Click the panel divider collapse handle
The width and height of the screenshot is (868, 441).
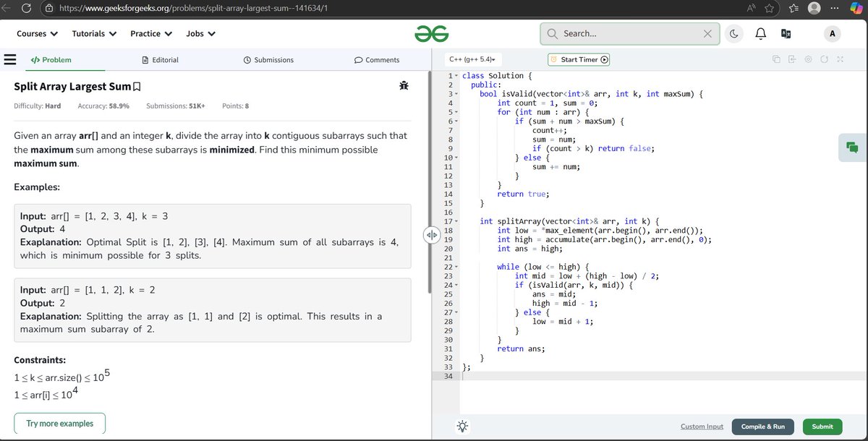click(431, 235)
